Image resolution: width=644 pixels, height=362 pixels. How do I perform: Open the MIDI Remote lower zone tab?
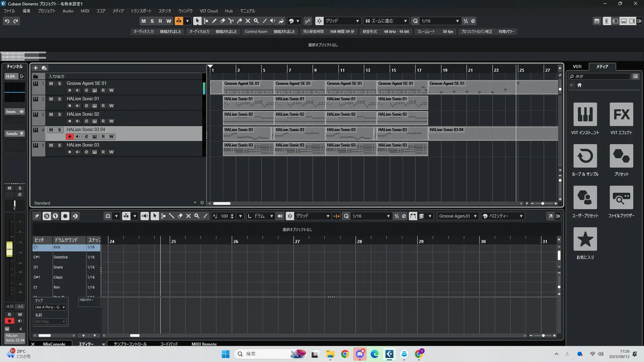click(204, 344)
